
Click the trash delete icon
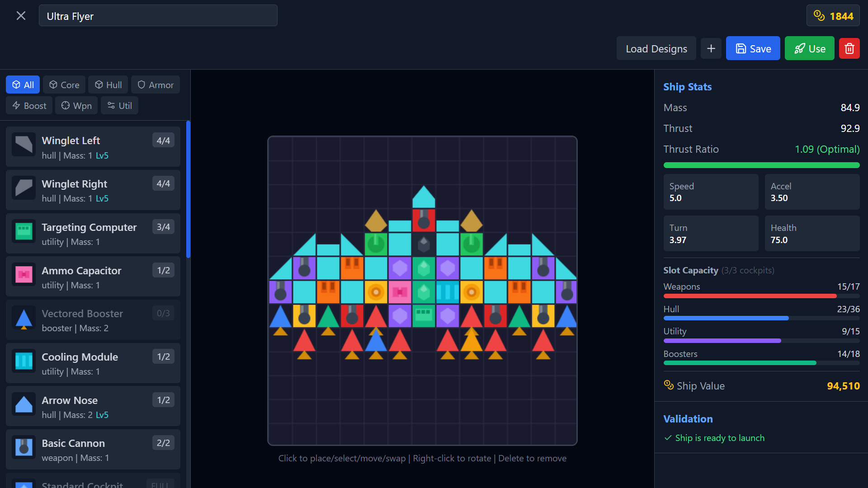tap(849, 48)
